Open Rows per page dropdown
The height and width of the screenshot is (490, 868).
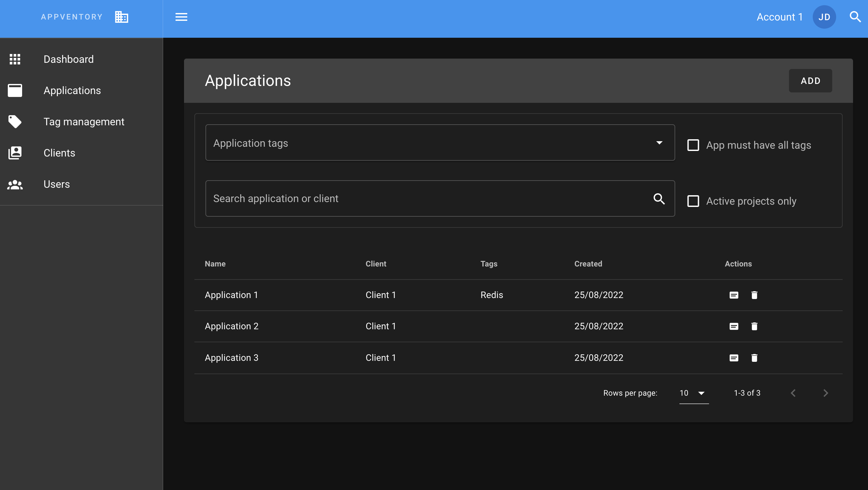[693, 393]
